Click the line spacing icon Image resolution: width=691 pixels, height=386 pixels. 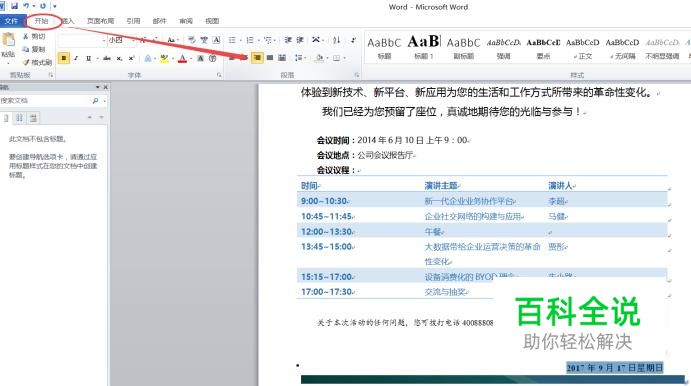click(x=298, y=58)
